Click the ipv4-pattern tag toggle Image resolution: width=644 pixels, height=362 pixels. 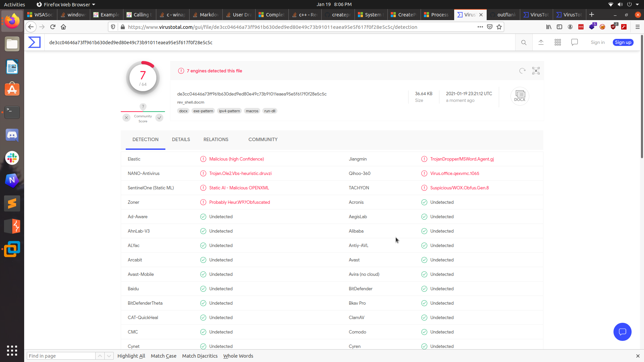click(229, 111)
